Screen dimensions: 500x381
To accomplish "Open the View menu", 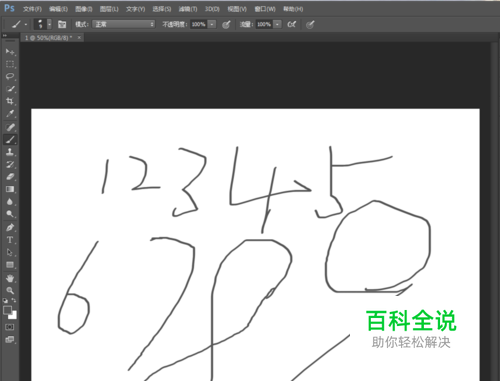I will click(237, 9).
